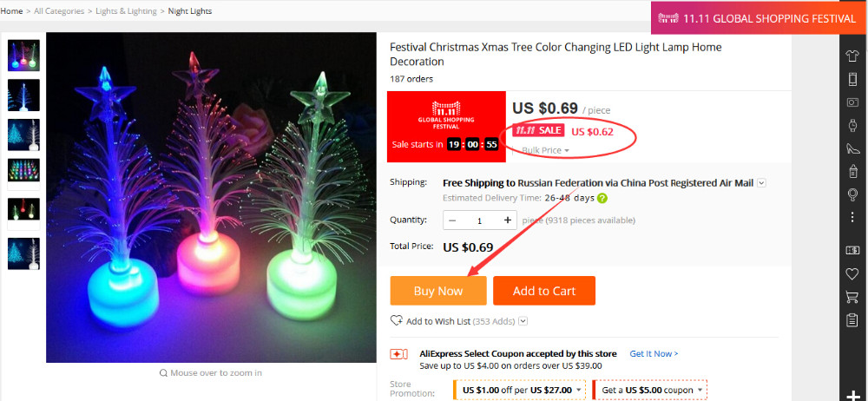Click the high-heel shoe category icon
Image resolution: width=868 pixels, height=401 pixels.
pyautogui.click(x=852, y=148)
